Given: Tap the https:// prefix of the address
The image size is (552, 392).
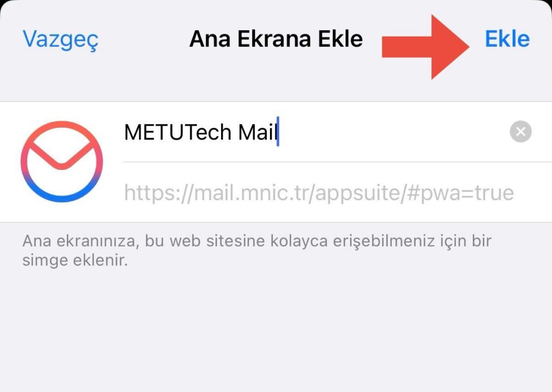Looking at the screenshot, I should pos(157,192).
